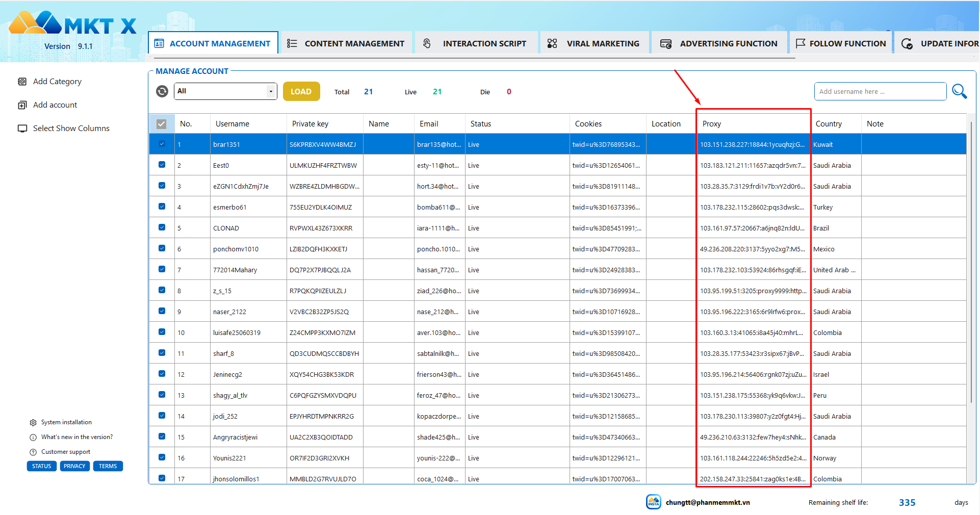Screen dimensions: 980x515
Task: Click the Cookies column header
Action: pyautogui.click(x=608, y=124)
